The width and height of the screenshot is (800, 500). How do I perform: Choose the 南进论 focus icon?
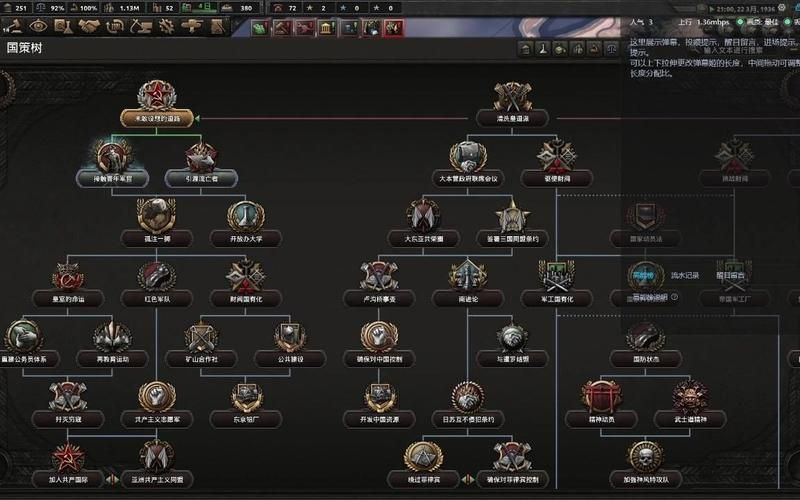(468, 275)
